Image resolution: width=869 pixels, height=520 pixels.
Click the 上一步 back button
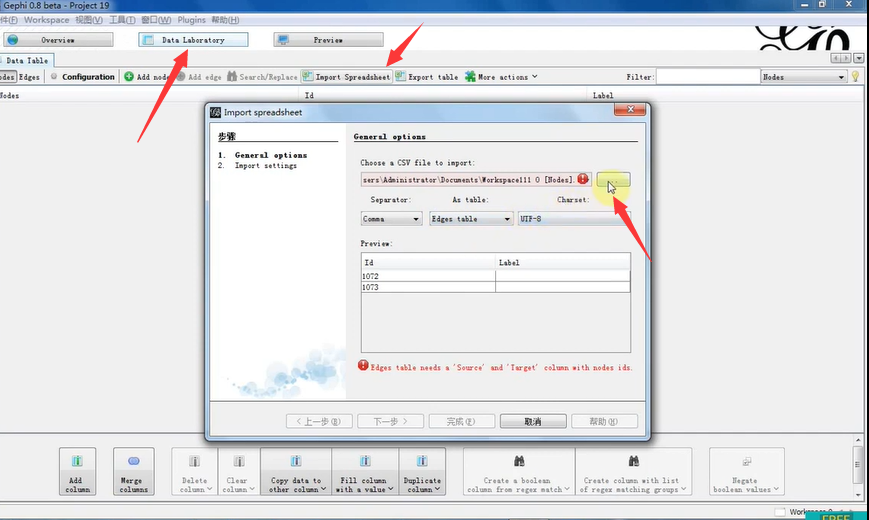point(319,421)
